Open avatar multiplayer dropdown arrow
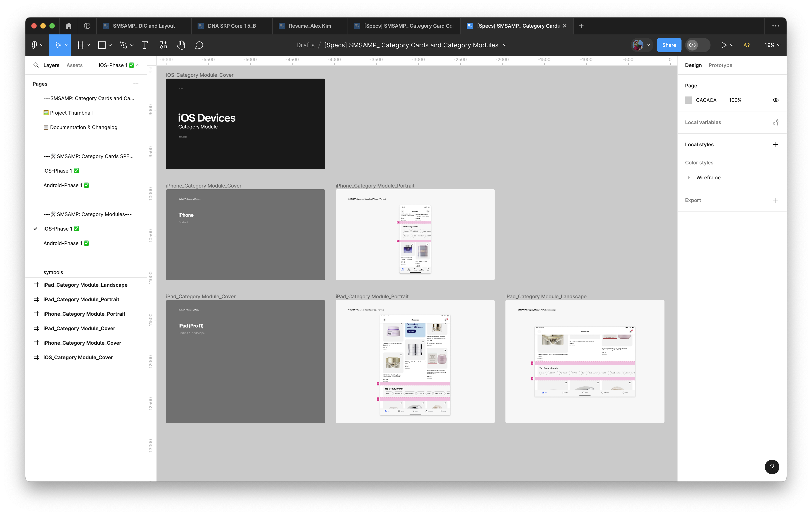The width and height of the screenshot is (812, 515). tap(648, 45)
